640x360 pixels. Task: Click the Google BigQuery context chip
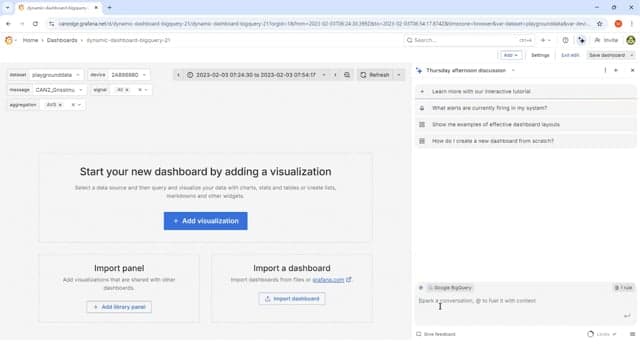point(449,288)
